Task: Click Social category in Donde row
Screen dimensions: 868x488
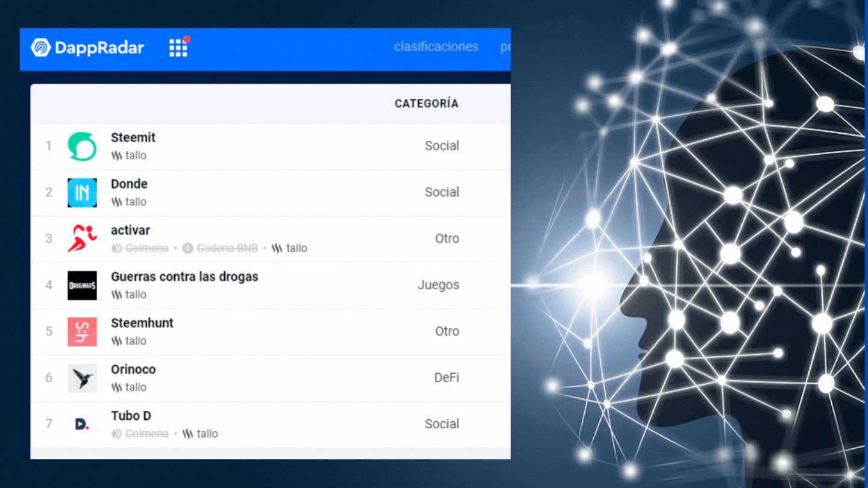Action: (x=442, y=192)
